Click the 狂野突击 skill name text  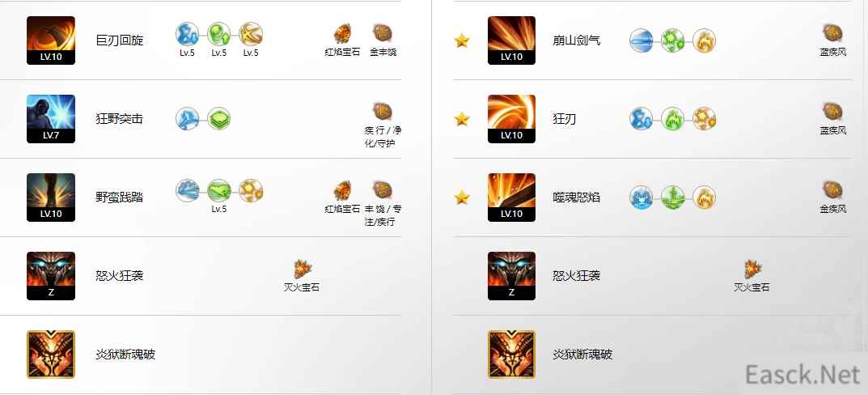click(x=119, y=118)
